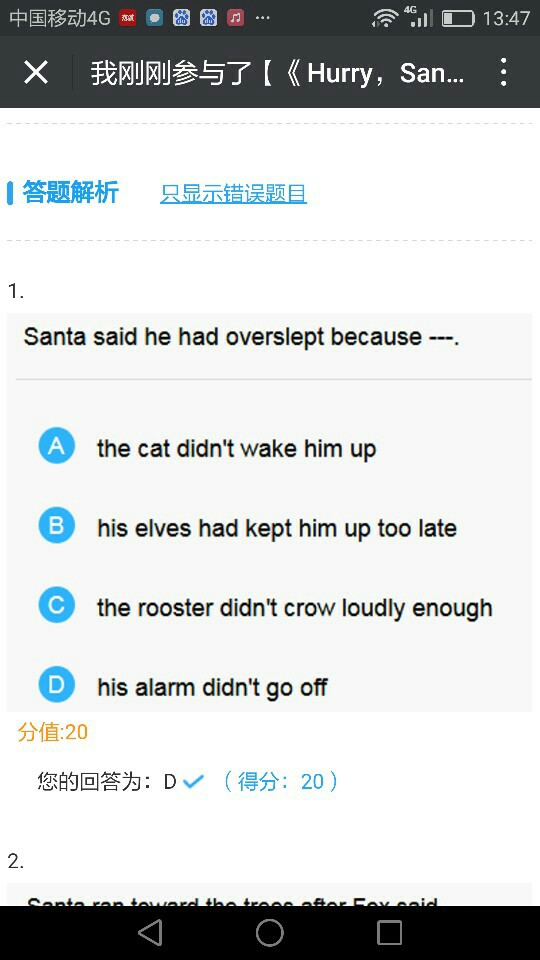Viewport: 540px width, 960px height.
Task: Select option B circle for question 1
Action: pyautogui.click(x=56, y=525)
